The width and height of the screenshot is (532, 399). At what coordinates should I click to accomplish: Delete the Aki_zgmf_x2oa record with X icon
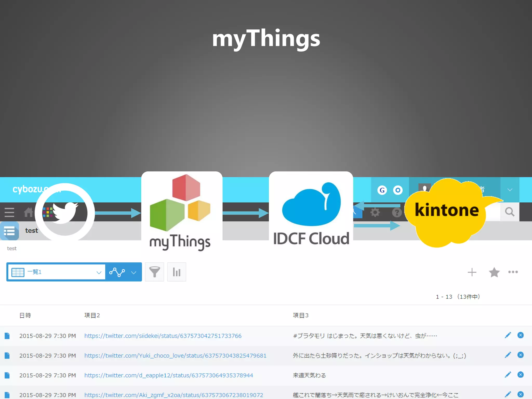(x=520, y=394)
